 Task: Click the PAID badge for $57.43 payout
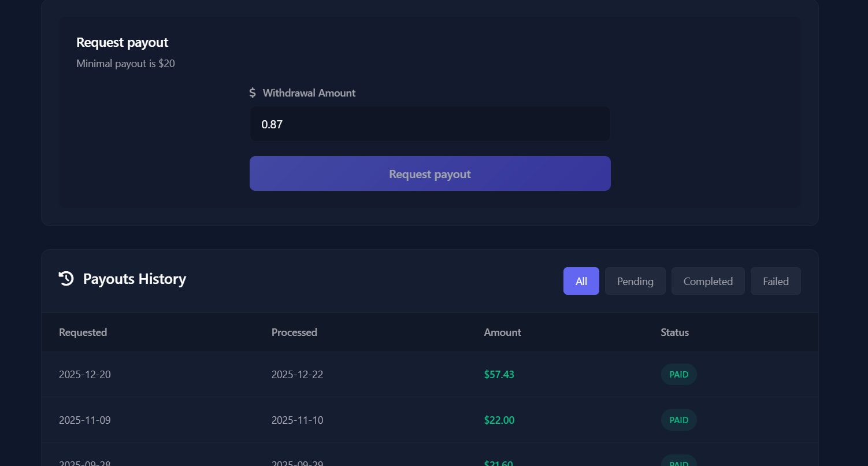tap(678, 375)
